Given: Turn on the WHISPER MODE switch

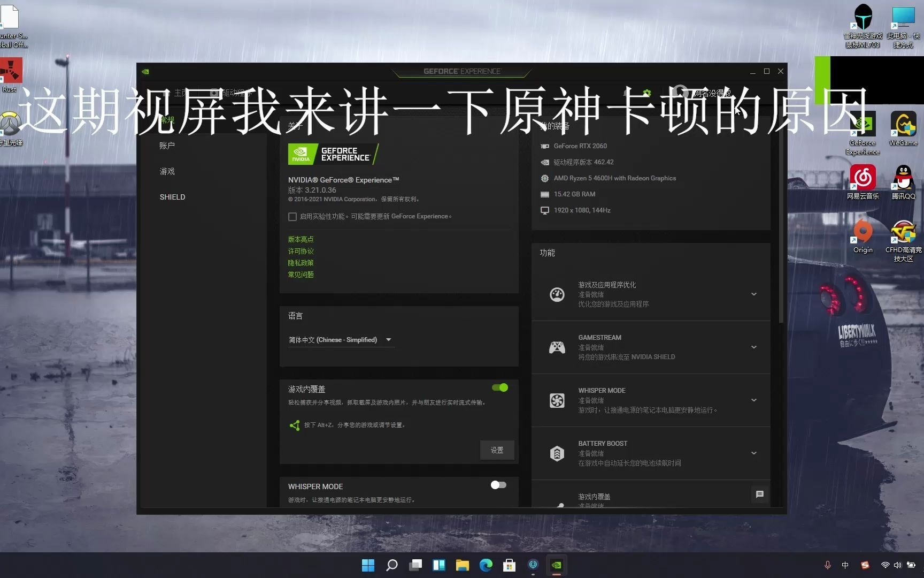Looking at the screenshot, I should click(498, 485).
